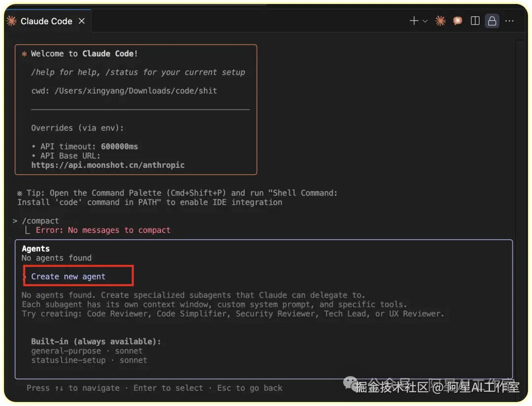Click the general-purpose sonnet built-in agent
The width and height of the screenshot is (532, 406).
(87, 351)
